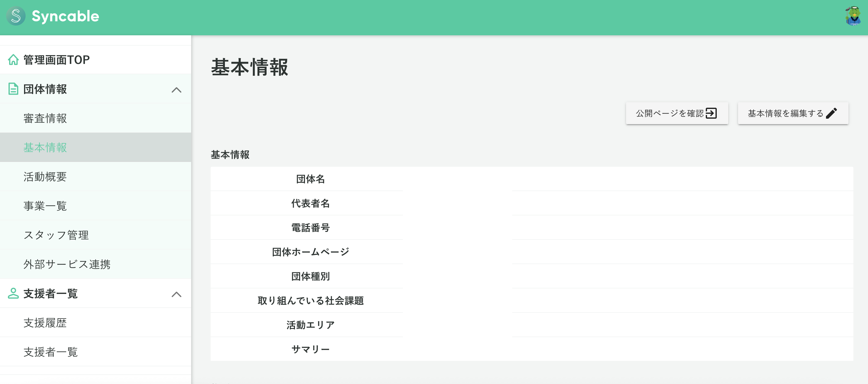Click the exit arrow icon on 公開ページを確認
The image size is (868, 384).
711,113
